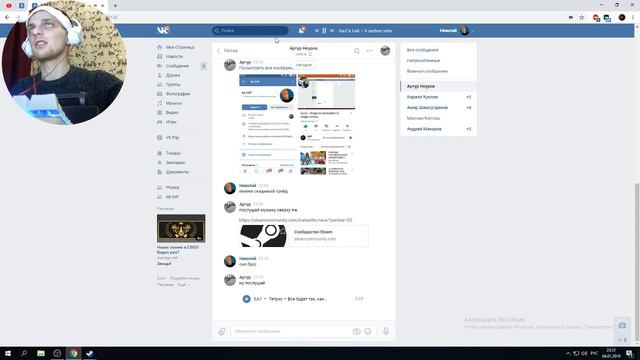Open Артур Неуров name in chat header
The image size is (640, 360).
304,48
